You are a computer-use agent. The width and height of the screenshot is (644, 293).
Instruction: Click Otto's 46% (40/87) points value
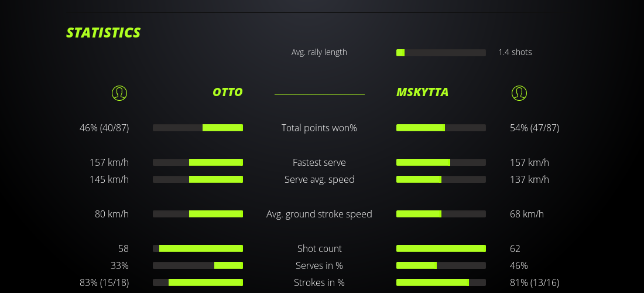[x=104, y=128]
